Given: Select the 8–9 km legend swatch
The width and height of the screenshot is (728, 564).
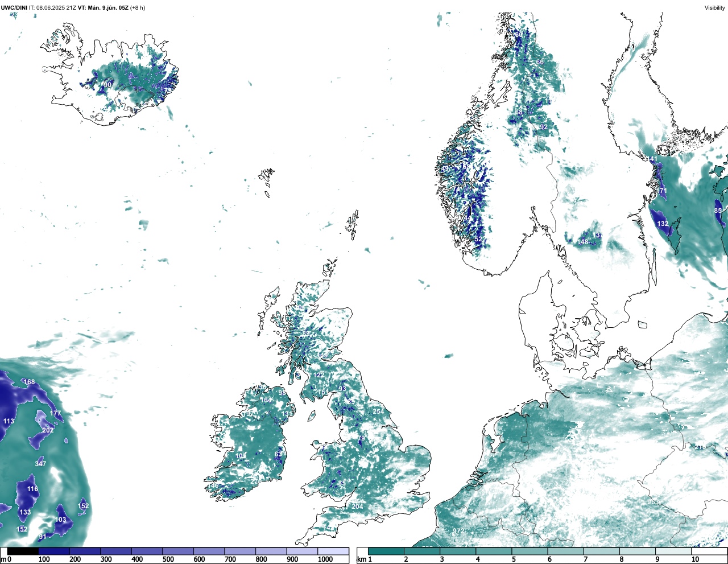Looking at the screenshot, I should coord(638,551).
